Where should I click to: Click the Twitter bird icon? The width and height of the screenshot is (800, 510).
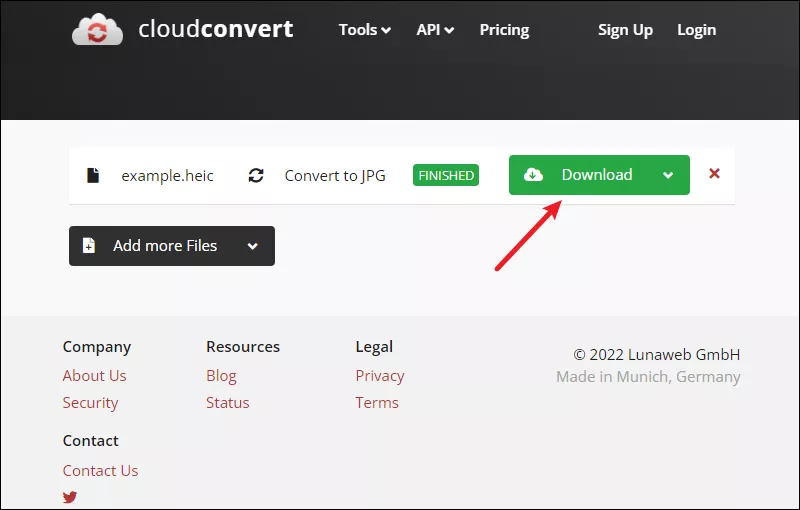pyautogui.click(x=70, y=497)
